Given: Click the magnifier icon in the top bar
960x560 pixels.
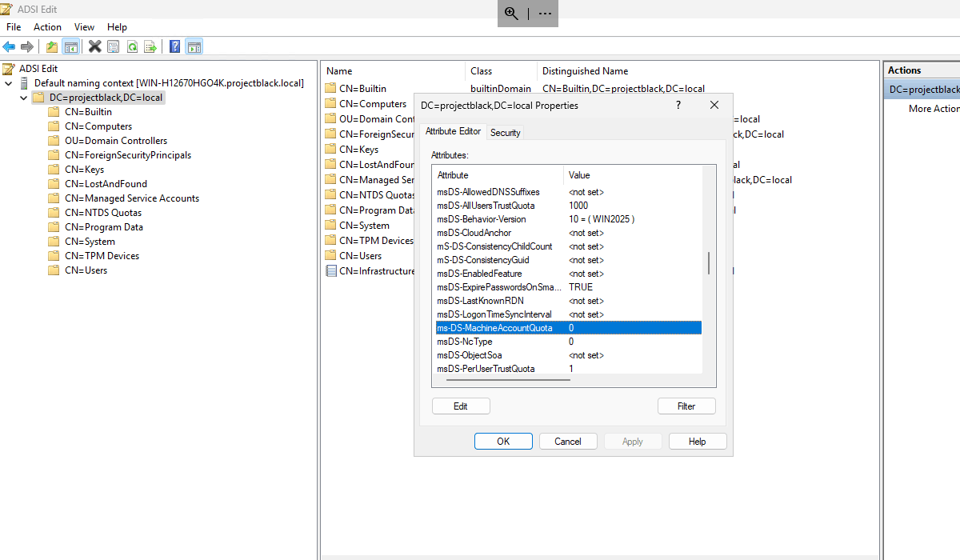Looking at the screenshot, I should (x=512, y=14).
